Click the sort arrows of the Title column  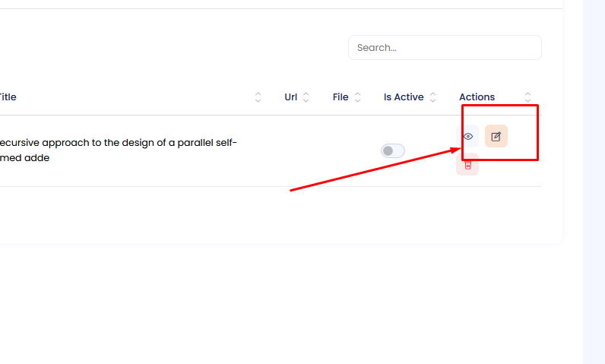coord(258,97)
